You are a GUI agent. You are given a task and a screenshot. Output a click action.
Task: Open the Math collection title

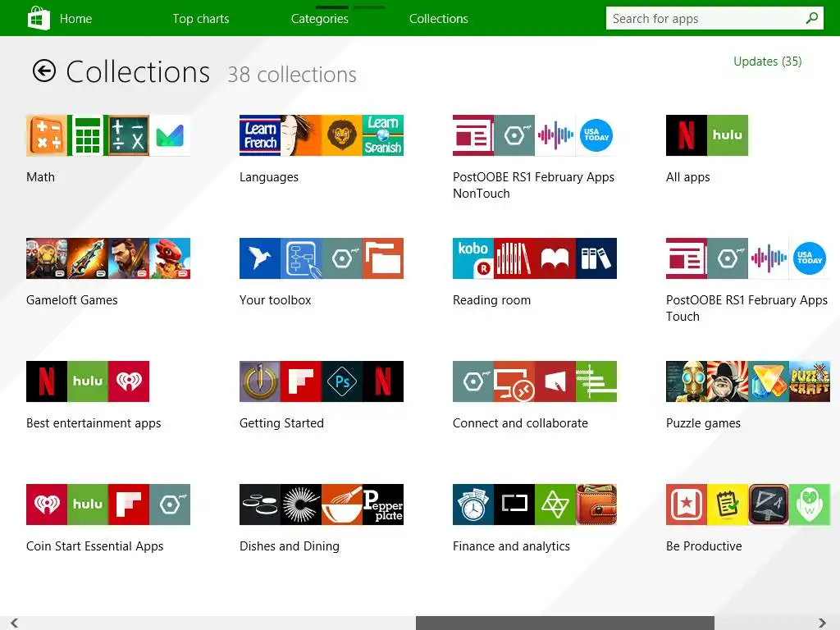pyautogui.click(x=40, y=177)
